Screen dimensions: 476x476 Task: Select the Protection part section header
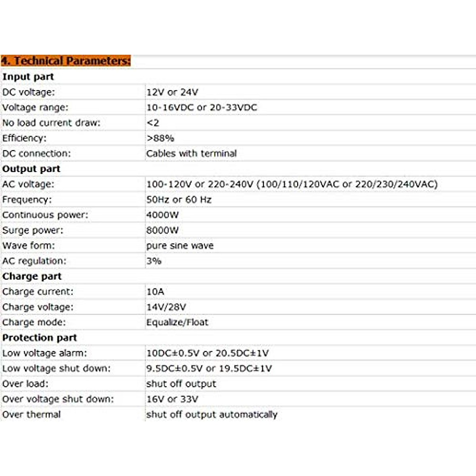click(x=39, y=338)
